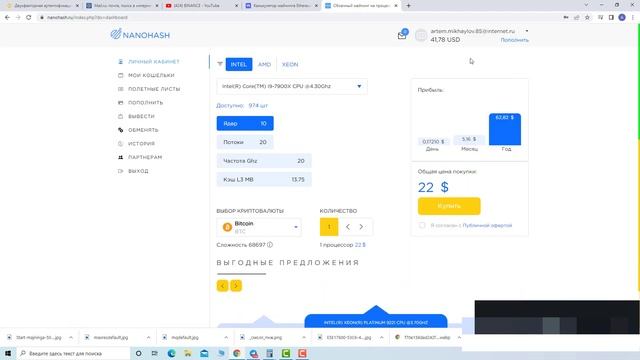Click the Пополнить link under the balance
Screen dimensions: 640x360
pyautogui.click(x=515, y=40)
